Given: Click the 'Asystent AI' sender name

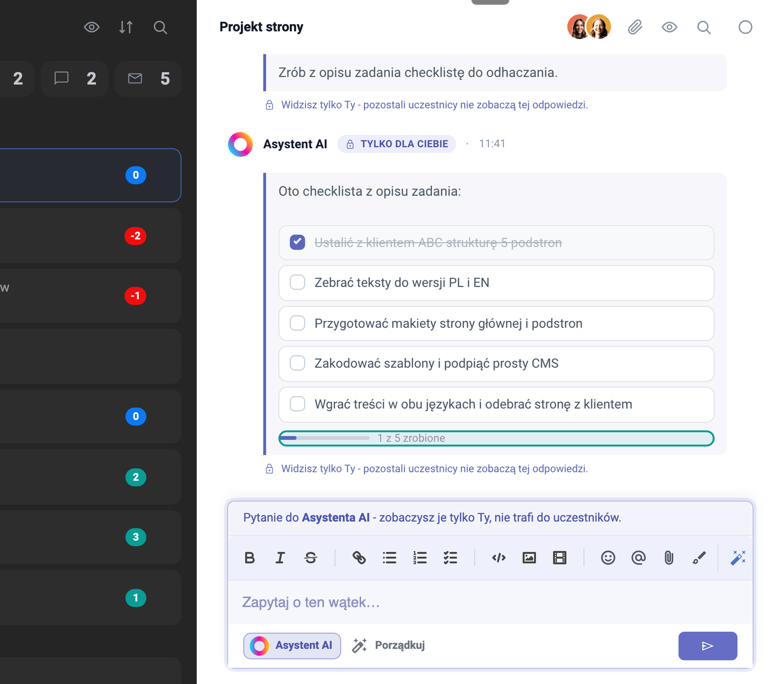Looking at the screenshot, I should [295, 144].
